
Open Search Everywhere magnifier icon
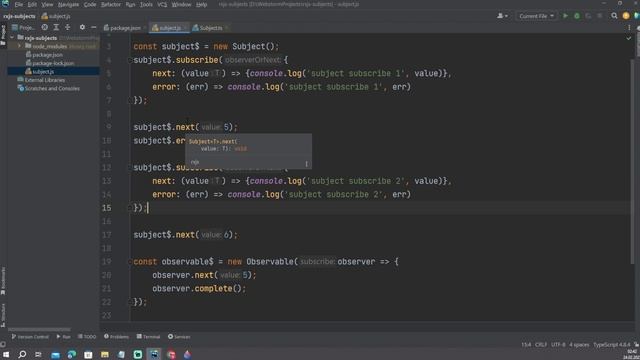point(614,16)
